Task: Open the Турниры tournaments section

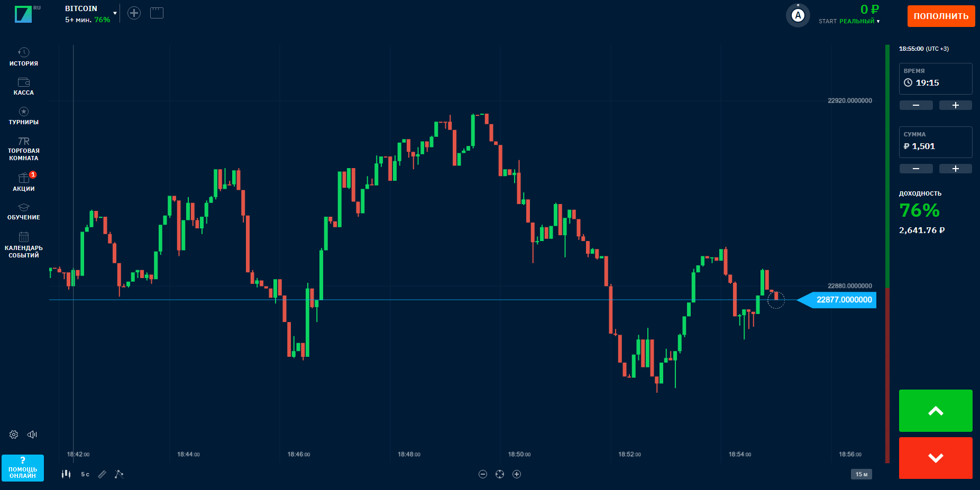Action: (24, 116)
